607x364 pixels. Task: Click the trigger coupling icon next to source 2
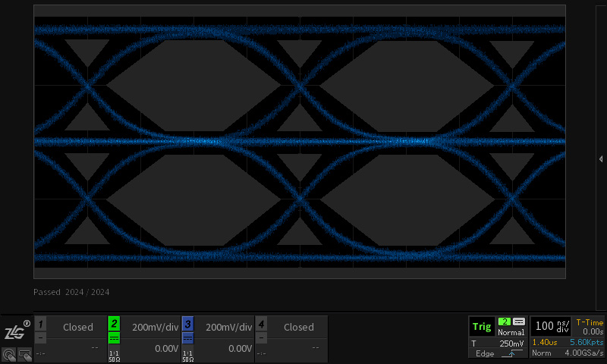click(519, 322)
